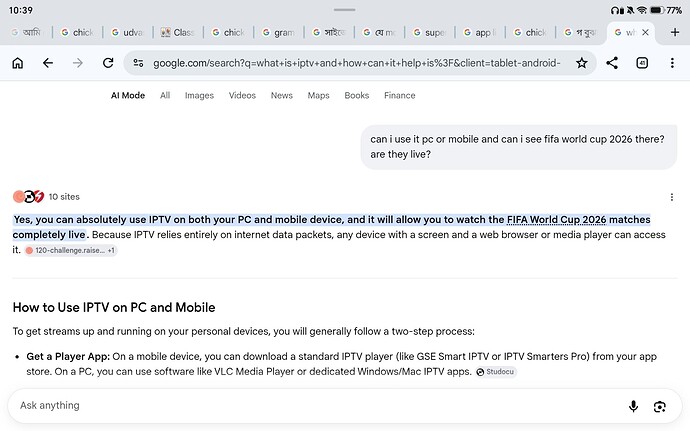Open site settings icon in address bar
Screen dimensions: 690x431
pyautogui.click(x=138, y=63)
